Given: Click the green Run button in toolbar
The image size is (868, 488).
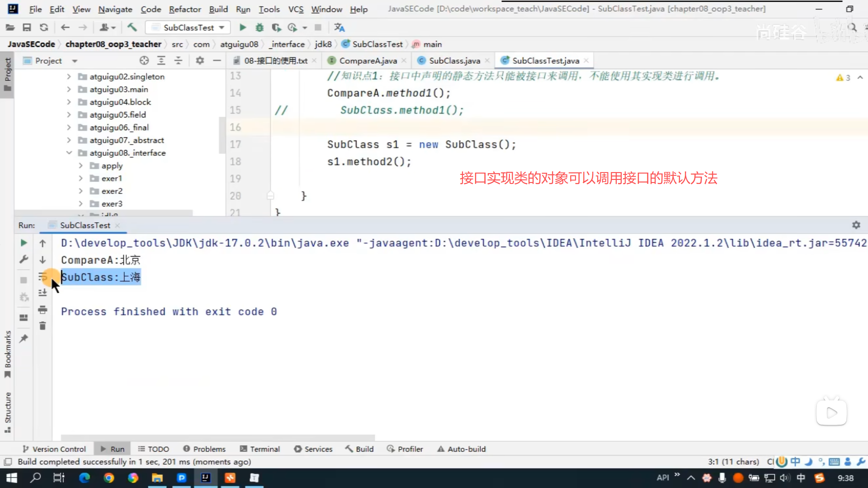Looking at the screenshot, I should coord(242,28).
